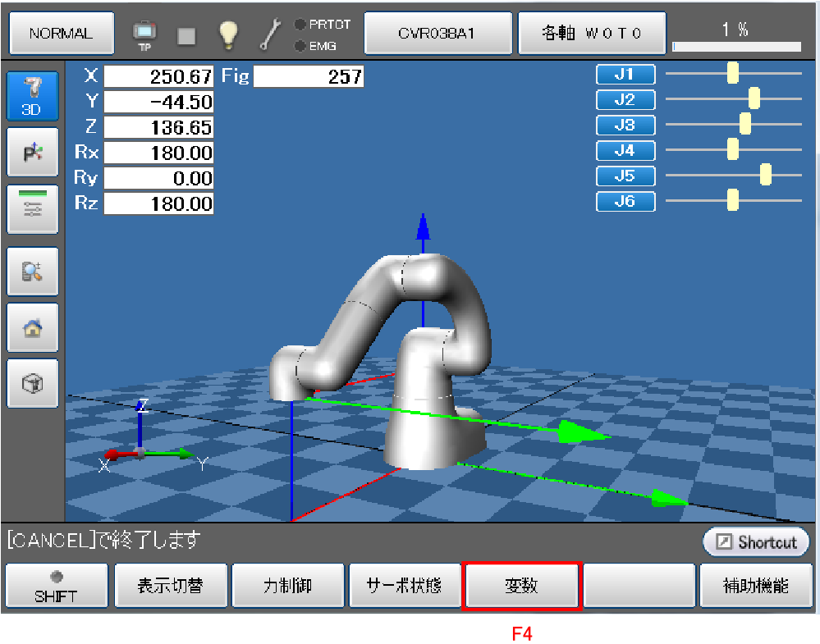
Task: Toggle the SHIFT key button
Action: [57, 586]
